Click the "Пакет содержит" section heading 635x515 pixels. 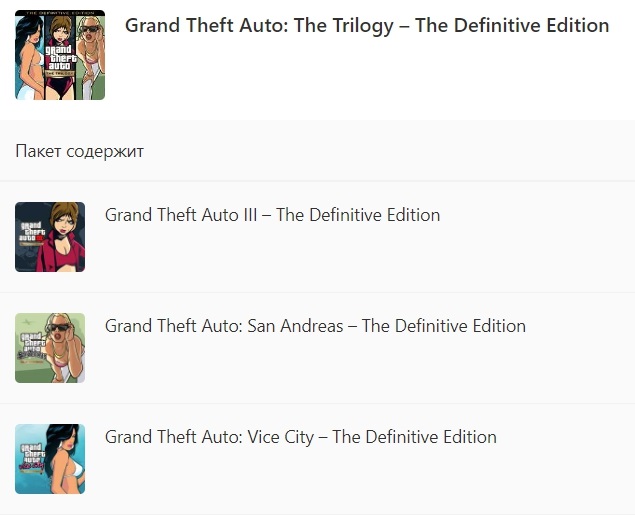click(x=80, y=151)
